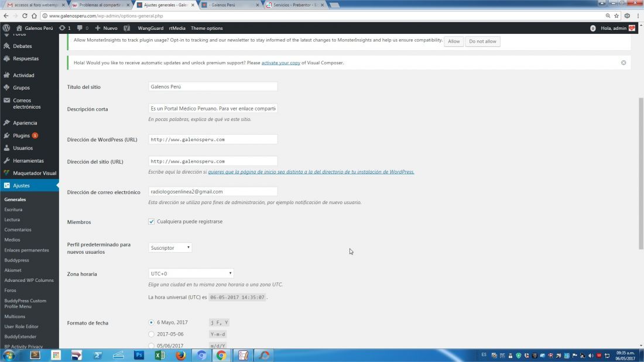Switch to the Servicios - Prebentor tab
The height and width of the screenshot is (362, 644).
tap(294, 5)
